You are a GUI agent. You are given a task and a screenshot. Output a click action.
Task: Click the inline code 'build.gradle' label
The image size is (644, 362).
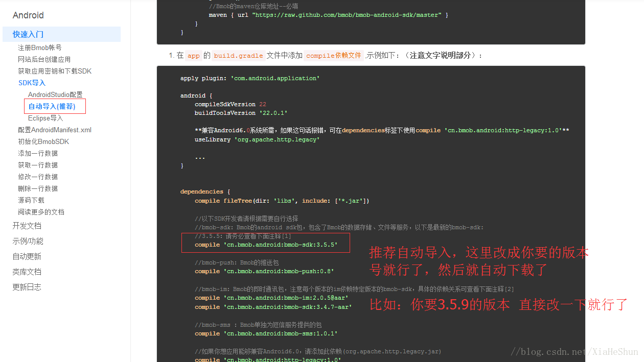238,56
